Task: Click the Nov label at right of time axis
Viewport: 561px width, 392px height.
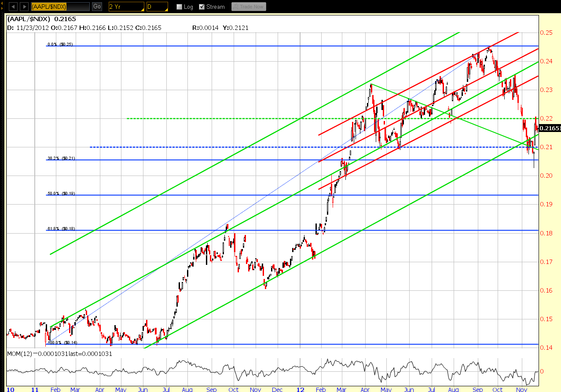Action: [x=521, y=389]
